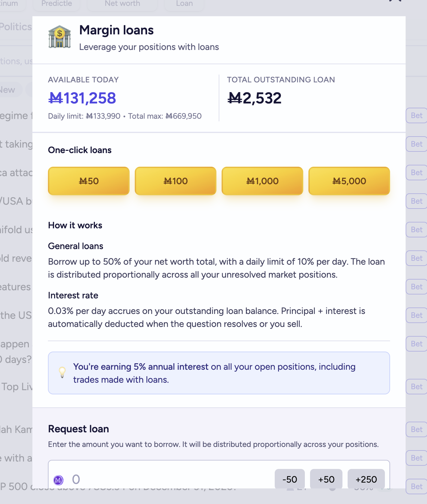Click the Ṁ2,532 total outstanding loan
The height and width of the screenshot is (504, 427).
(255, 98)
